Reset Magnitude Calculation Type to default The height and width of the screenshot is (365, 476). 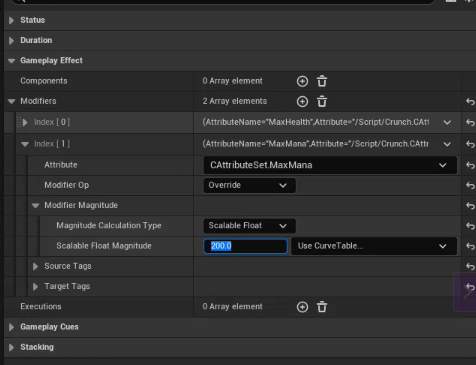470,226
